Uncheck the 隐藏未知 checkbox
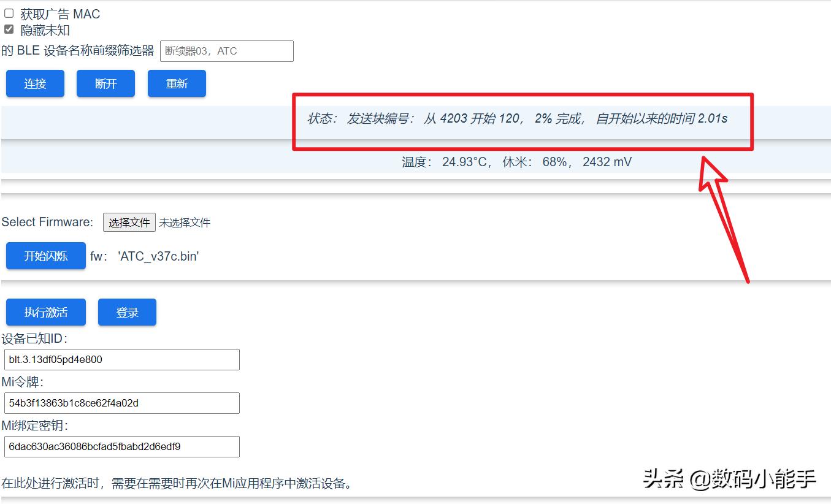Image resolution: width=831 pixels, height=504 pixels. [9, 28]
